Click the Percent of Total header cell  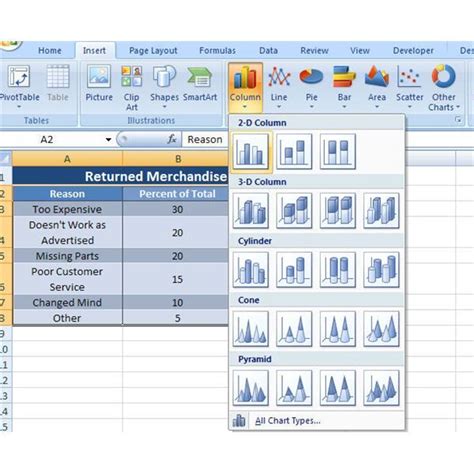click(x=176, y=194)
